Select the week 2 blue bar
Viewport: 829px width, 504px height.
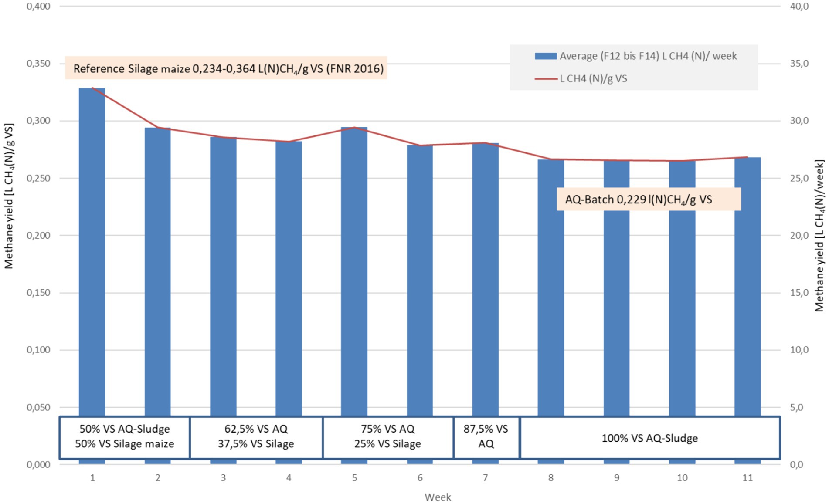click(x=158, y=296)
